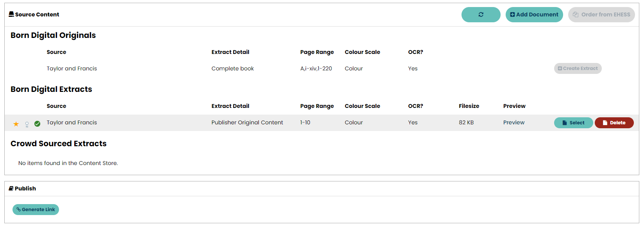
Task: Open the Preview link for the extract
Action: (513, 122)
